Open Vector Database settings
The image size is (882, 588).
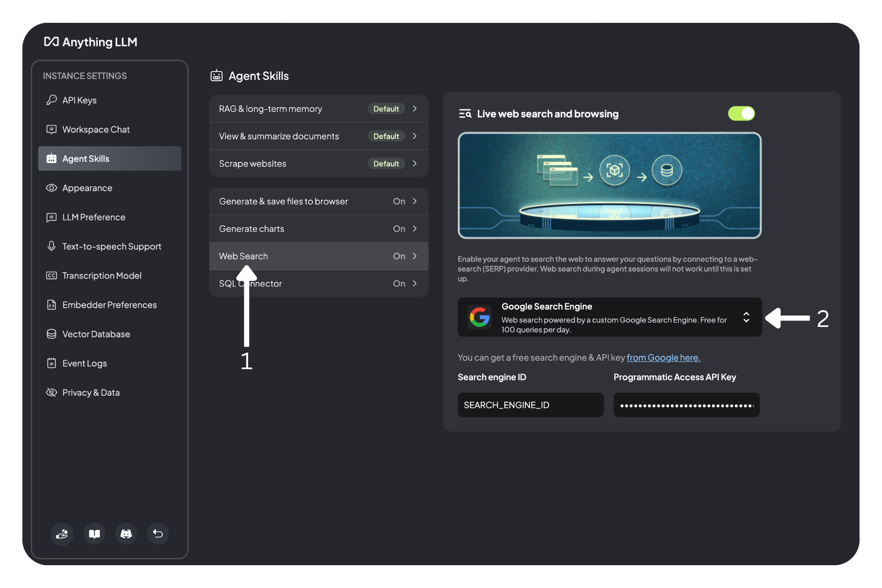[x=109, y=334]
